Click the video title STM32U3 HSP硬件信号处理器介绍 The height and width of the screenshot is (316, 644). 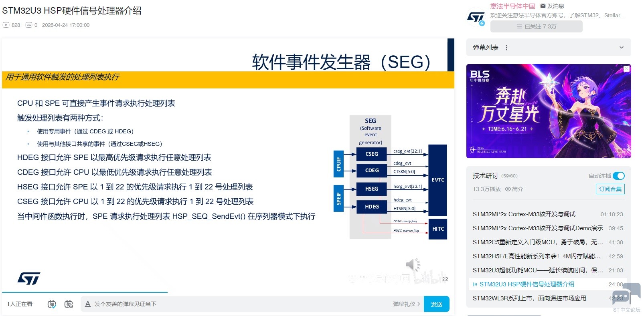point(72,11)
